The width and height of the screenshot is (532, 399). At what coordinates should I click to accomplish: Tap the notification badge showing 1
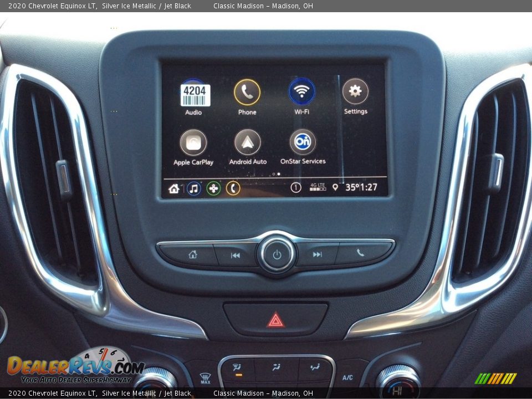click(x=296, y=187)
